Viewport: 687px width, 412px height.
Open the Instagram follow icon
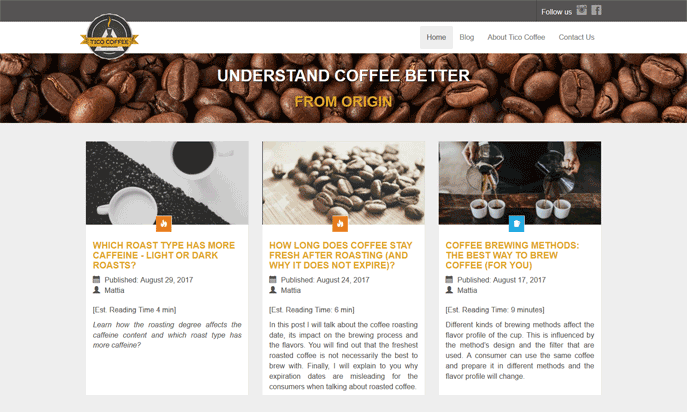581,10
